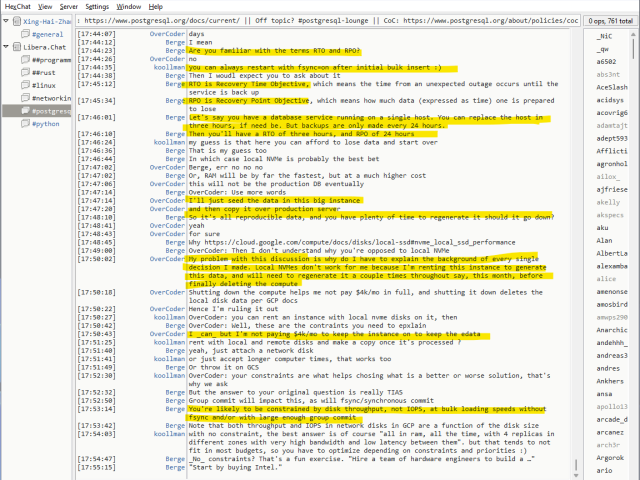Click the Xing-Hai-Zhao server icon
The height and width of the screenshot is (480, 640).
(17, 20)
